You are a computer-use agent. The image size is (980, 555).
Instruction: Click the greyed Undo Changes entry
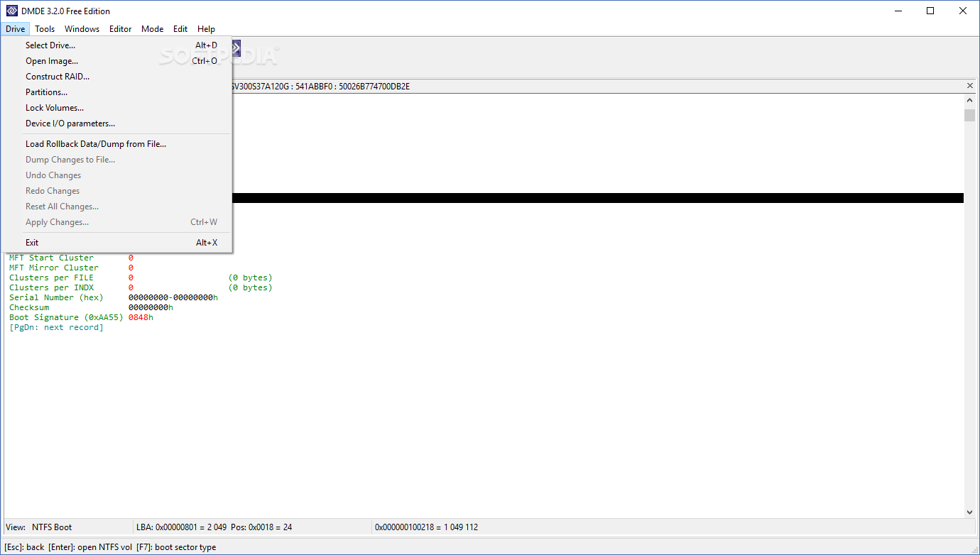tap(116, 175)
